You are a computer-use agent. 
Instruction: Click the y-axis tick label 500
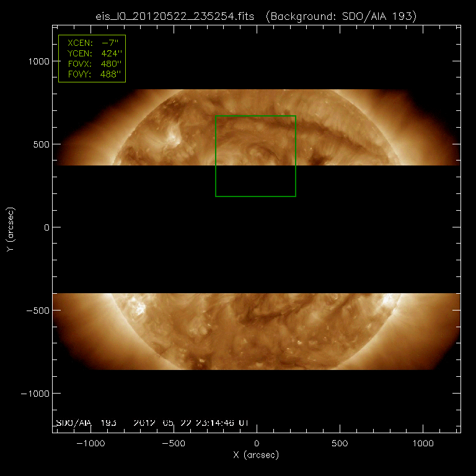[x=40, y=144]
